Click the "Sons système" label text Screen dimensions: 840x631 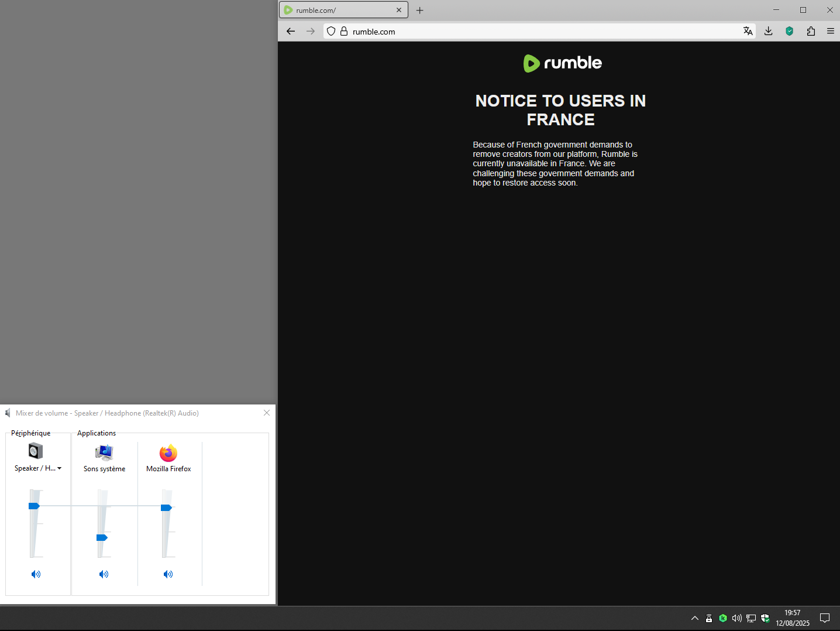click(104, 469)
